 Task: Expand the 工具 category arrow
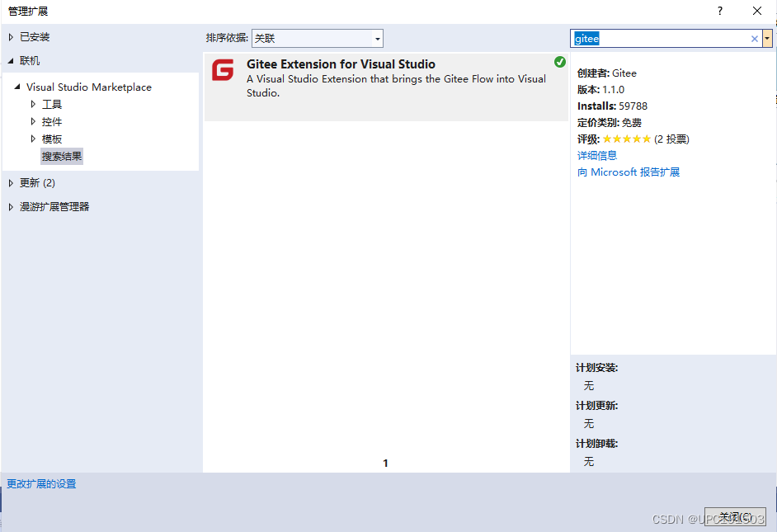(33, 105)
